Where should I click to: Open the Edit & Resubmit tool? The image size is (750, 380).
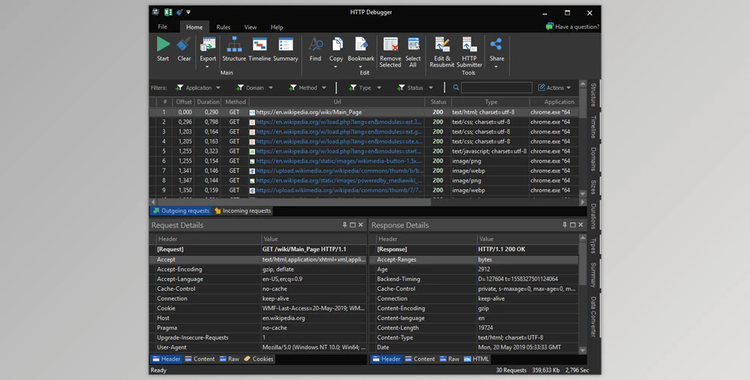click(441, 52)
